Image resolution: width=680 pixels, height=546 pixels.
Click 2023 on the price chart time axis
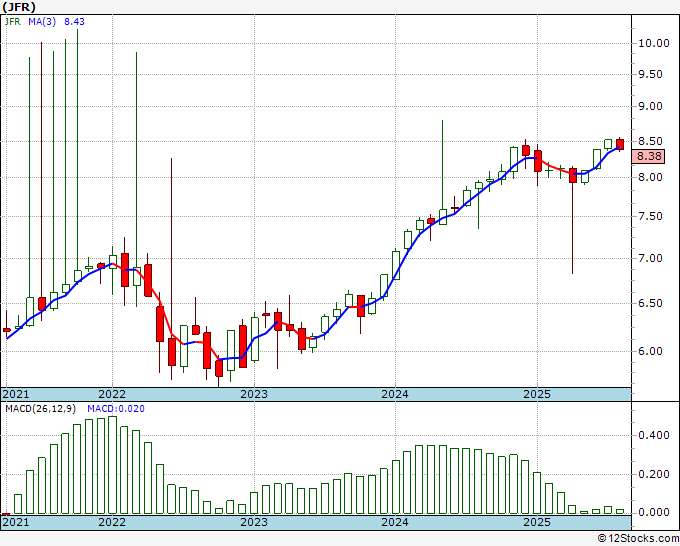(x=254, y=394)
